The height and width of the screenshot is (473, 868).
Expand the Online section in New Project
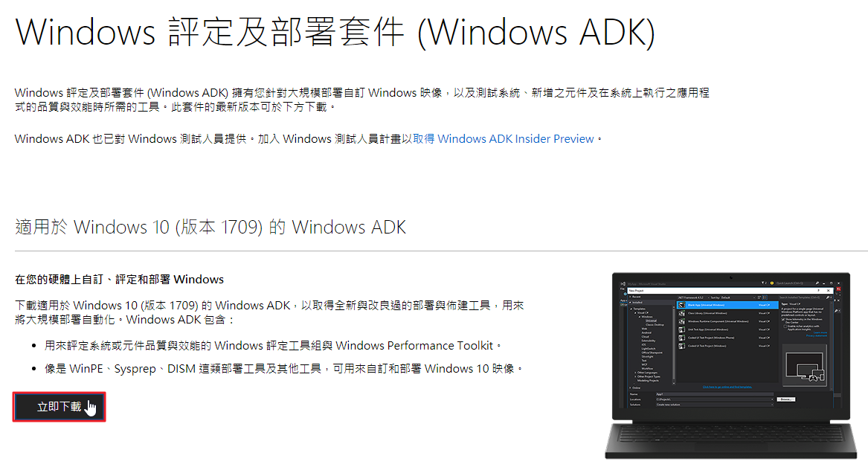[630, 387]
